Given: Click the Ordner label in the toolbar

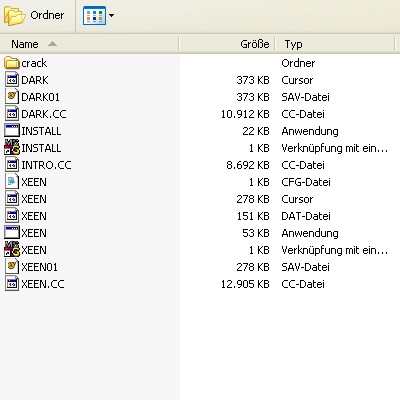Looking at the screenshot, I should 47,15.
